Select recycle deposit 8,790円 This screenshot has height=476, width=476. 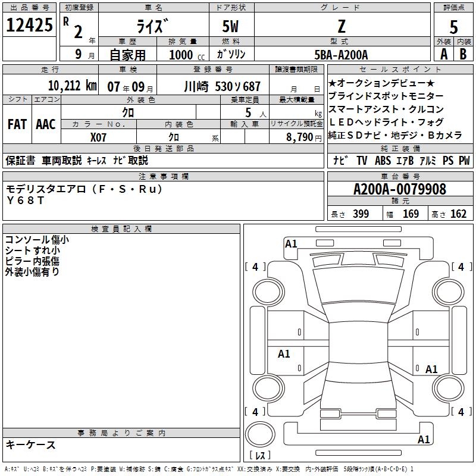coord(304,137)
